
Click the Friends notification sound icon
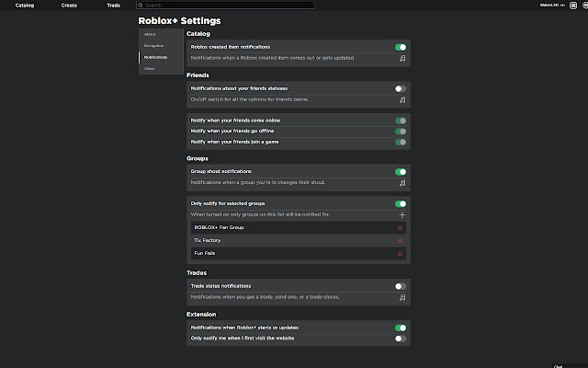click(401, 99)
